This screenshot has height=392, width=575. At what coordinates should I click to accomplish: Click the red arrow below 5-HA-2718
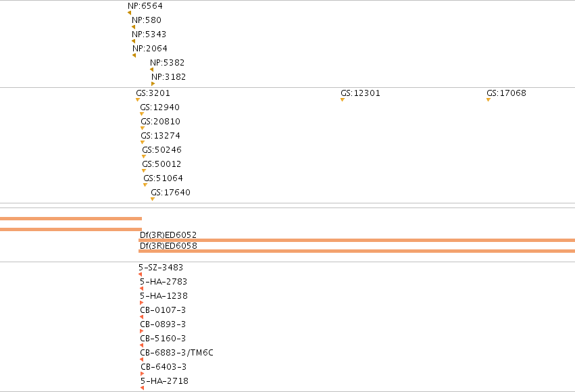point(143,388)
